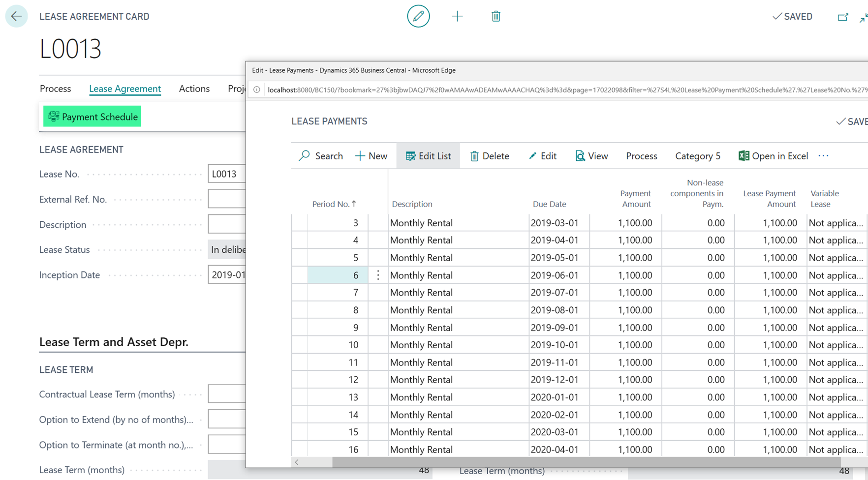The width and height of the screenshot is (868, 480).
Task: Open the Process tab on lease card
Action: pyautogui.click(x=55, y=89)
